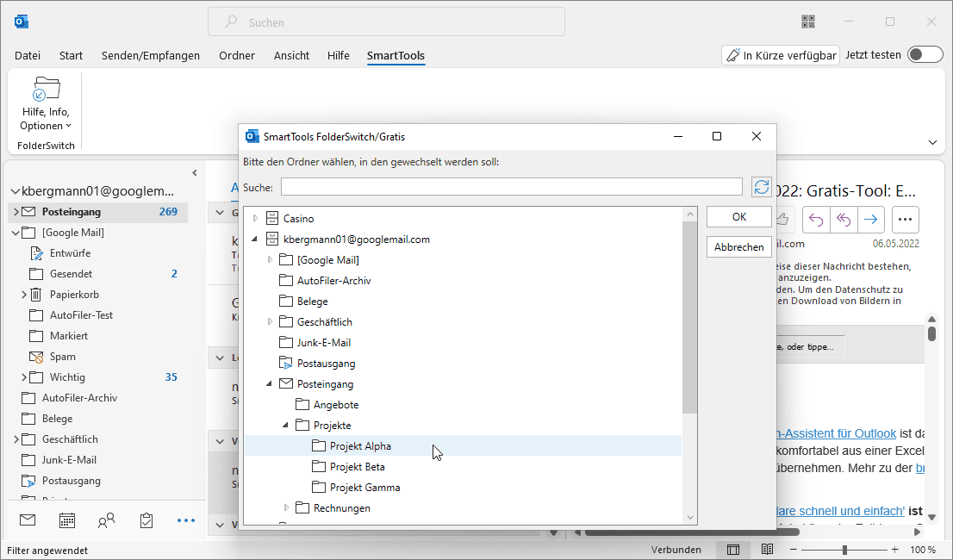Expand the Rechnungen folder node
The image size is (953, 560).
pos(286,508)
